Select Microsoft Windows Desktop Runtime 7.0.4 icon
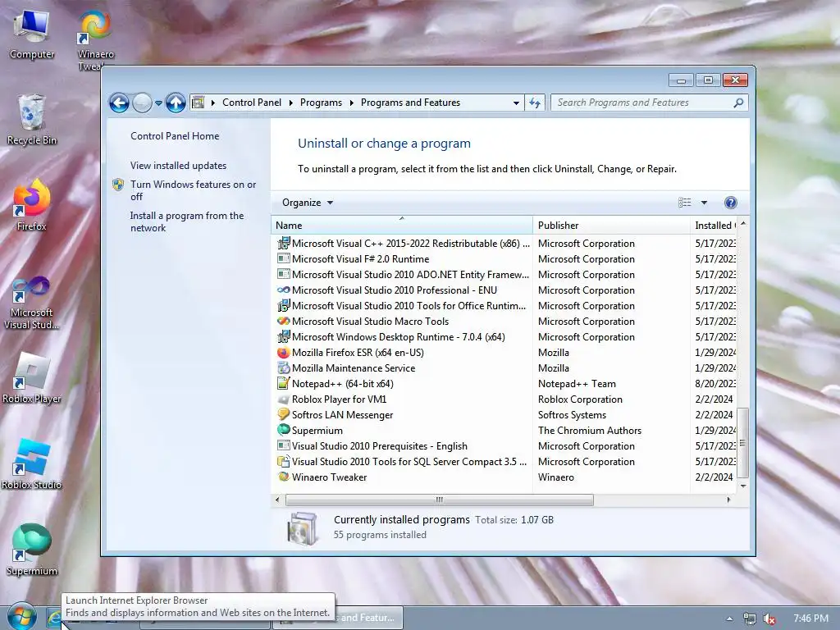This screenshot has height=630, width=840. point(283,336)
